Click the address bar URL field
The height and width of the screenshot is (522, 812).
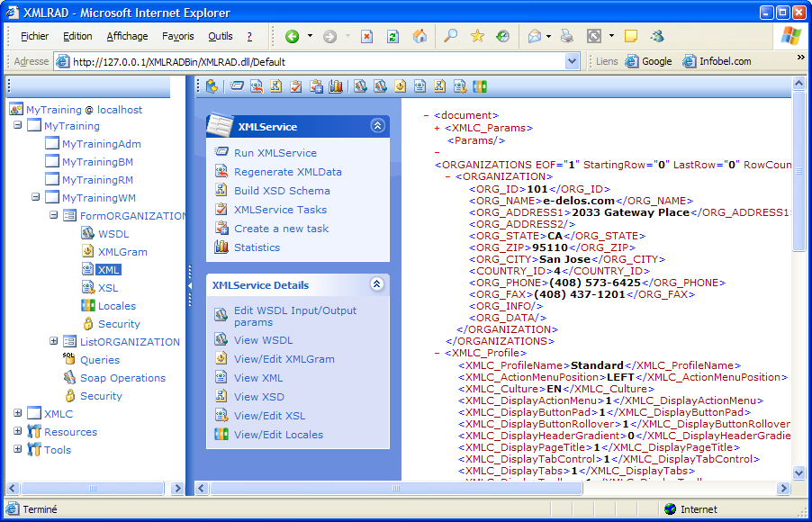click(x=315, y=62)
